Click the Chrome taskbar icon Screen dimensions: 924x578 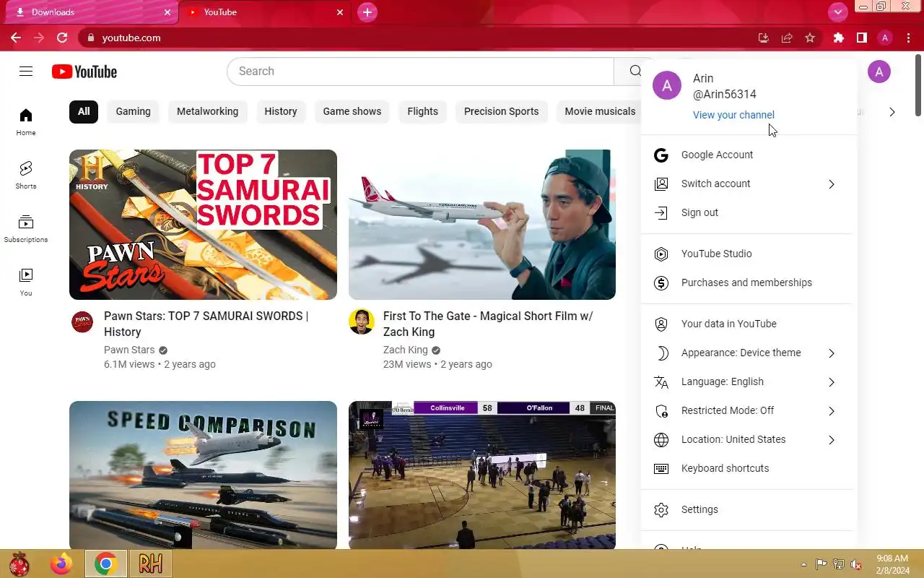click(x=106, y=564)
